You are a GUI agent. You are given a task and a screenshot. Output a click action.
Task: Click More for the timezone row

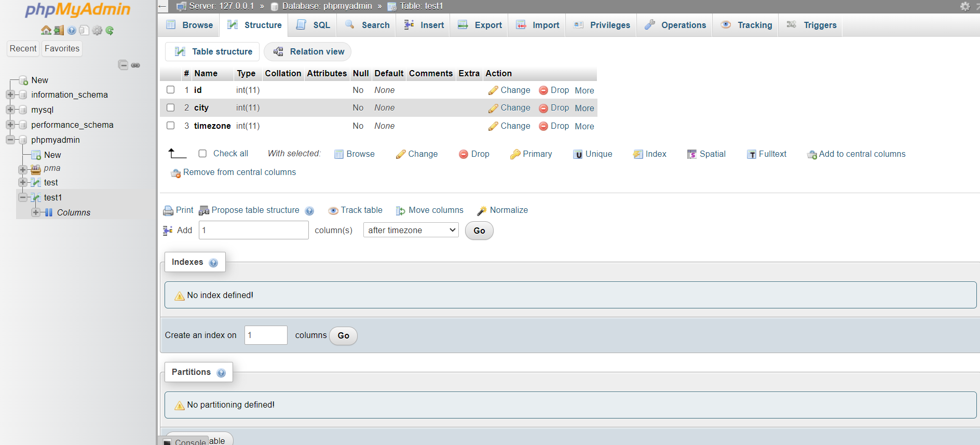pyautogui.click(x=584, y=126)
